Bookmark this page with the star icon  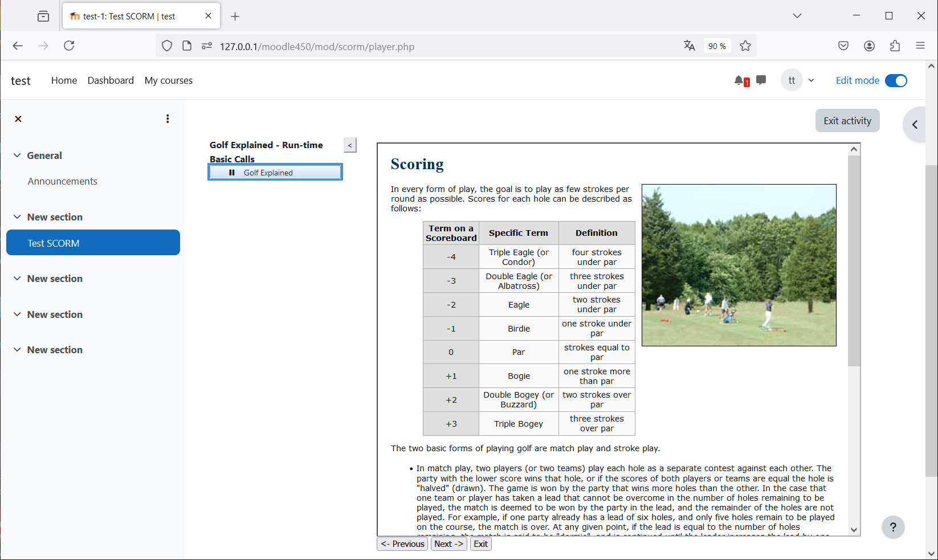tap(745, 46)
